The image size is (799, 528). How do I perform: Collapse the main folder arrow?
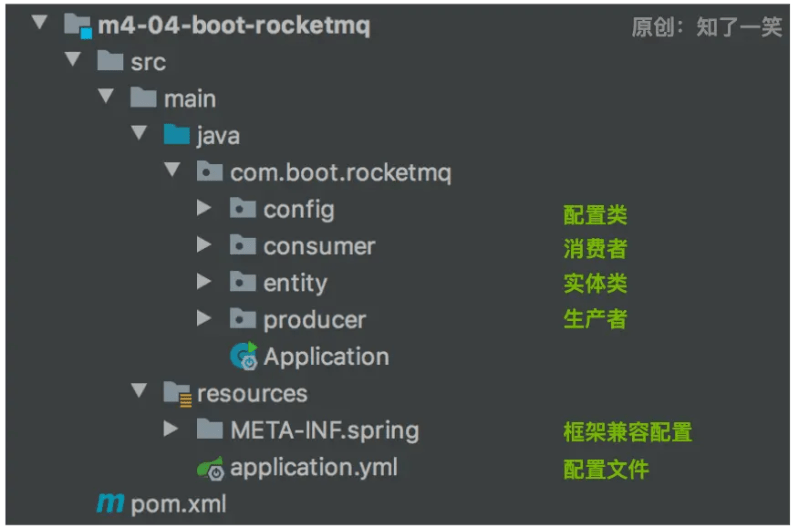106,95
